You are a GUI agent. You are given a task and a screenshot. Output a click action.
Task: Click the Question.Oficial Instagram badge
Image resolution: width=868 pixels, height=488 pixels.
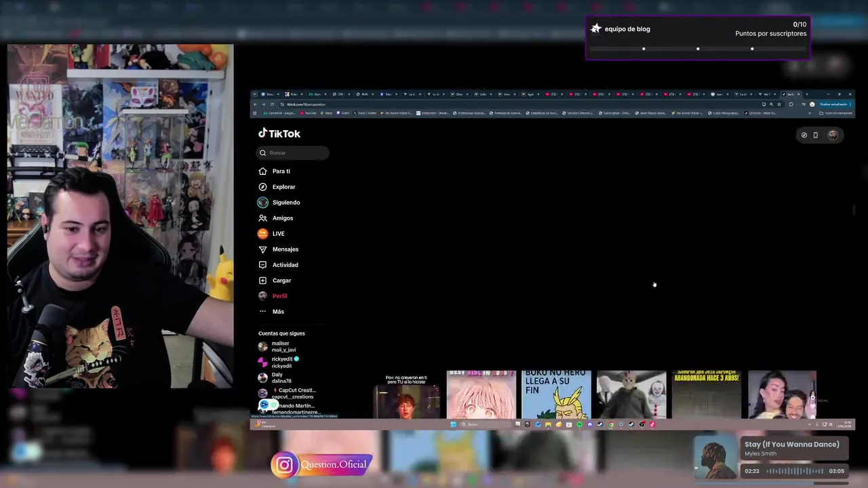pos(321,465)
